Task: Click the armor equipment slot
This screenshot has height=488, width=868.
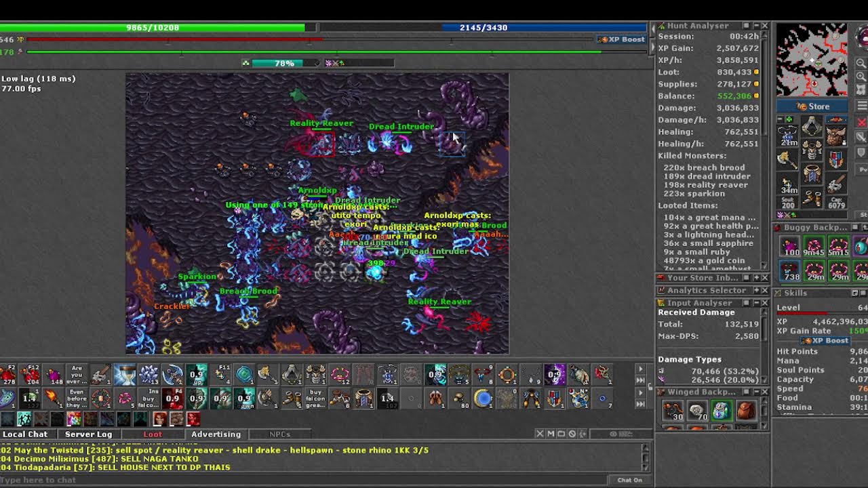Action: (812, 150)
